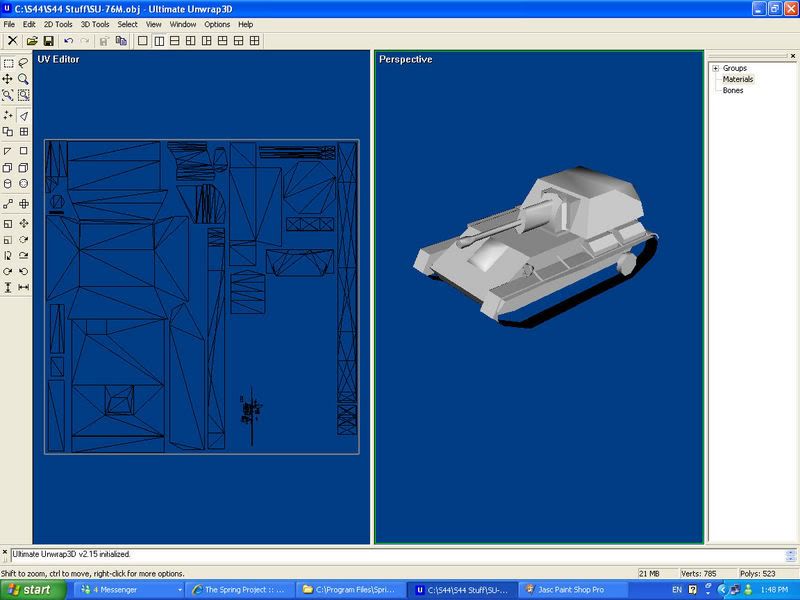Click the weld/connect vertices tool
Image resolution: width=800 pixels, height=600 pixels.
(x=8, y=204)
